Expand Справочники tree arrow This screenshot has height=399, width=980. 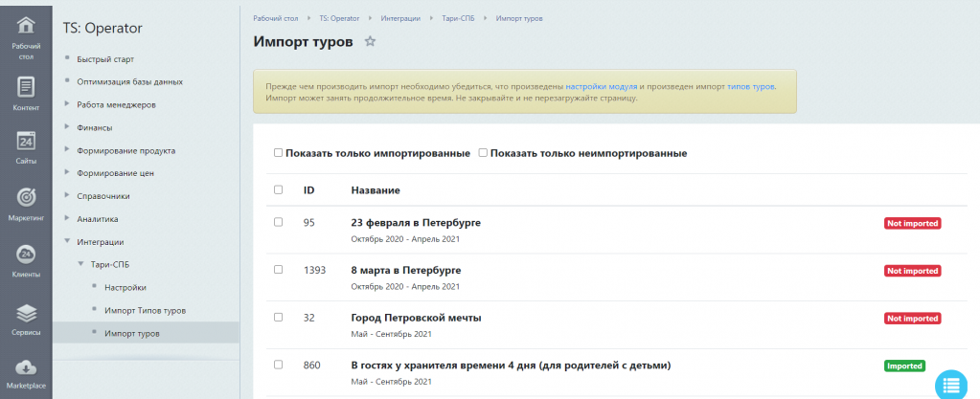(67, 195)
